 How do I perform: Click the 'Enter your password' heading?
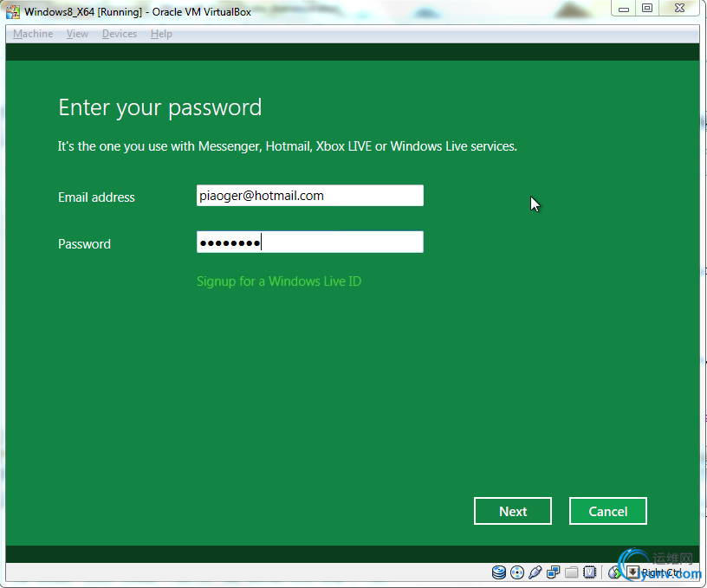click(160, 108)
